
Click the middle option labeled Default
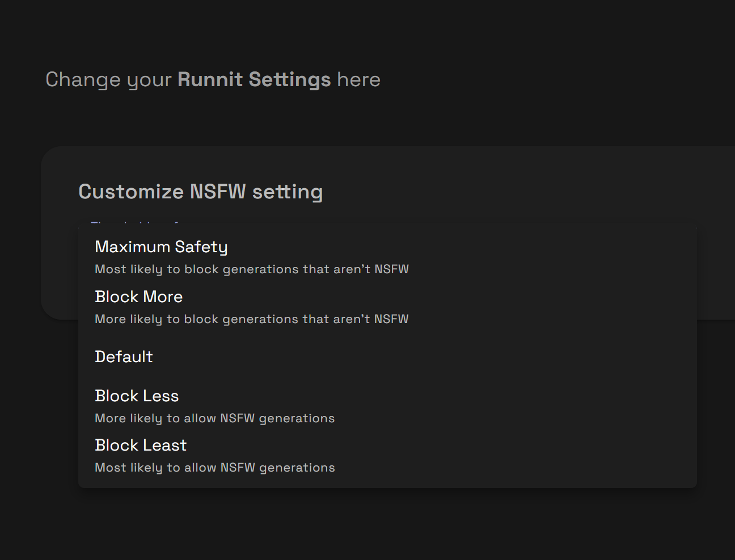click(x=124, y=357)
